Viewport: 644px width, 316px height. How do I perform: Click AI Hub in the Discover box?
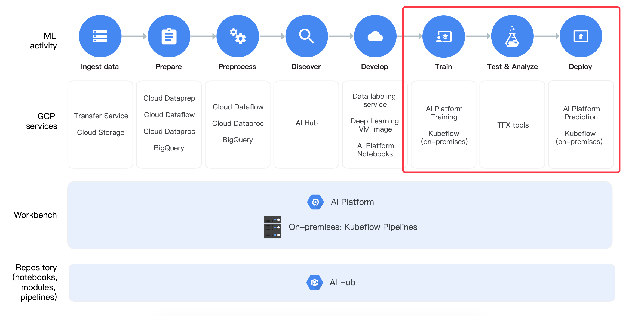pyautogui.click(x=306, y=123)
